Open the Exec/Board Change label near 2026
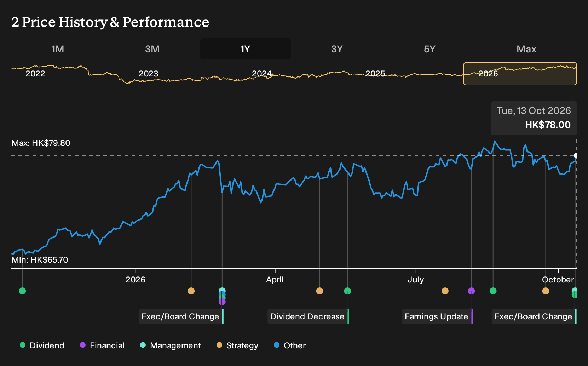This screenshot has width=588, height=366. tap(181, 316)
